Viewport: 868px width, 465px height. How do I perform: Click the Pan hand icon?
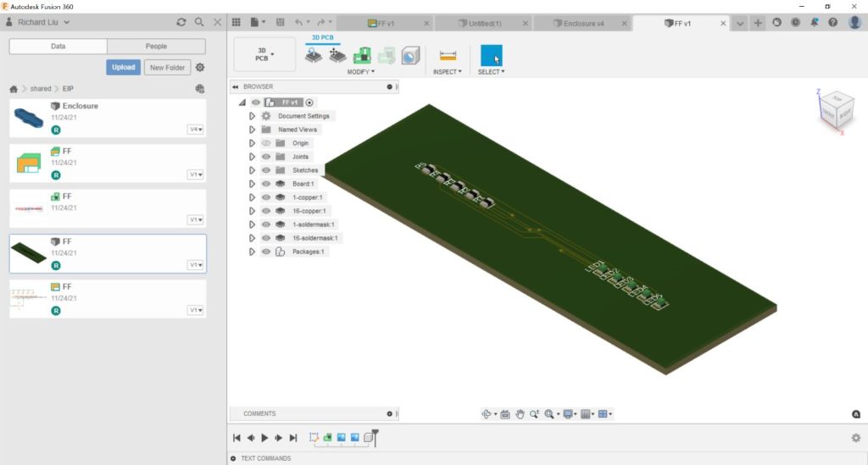click(520, 414)
